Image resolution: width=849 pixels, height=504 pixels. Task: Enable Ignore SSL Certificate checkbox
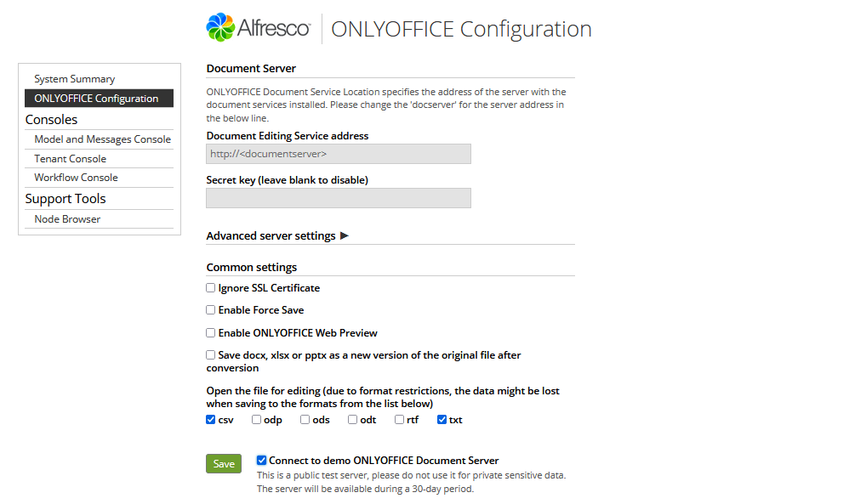click(x=211, y=288)
